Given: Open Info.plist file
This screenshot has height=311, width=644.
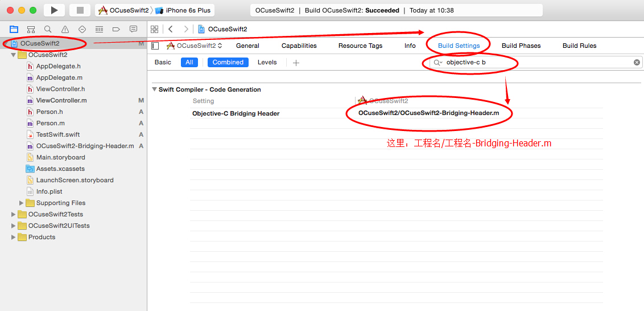Looking at the screenshot, I should 49,192.
